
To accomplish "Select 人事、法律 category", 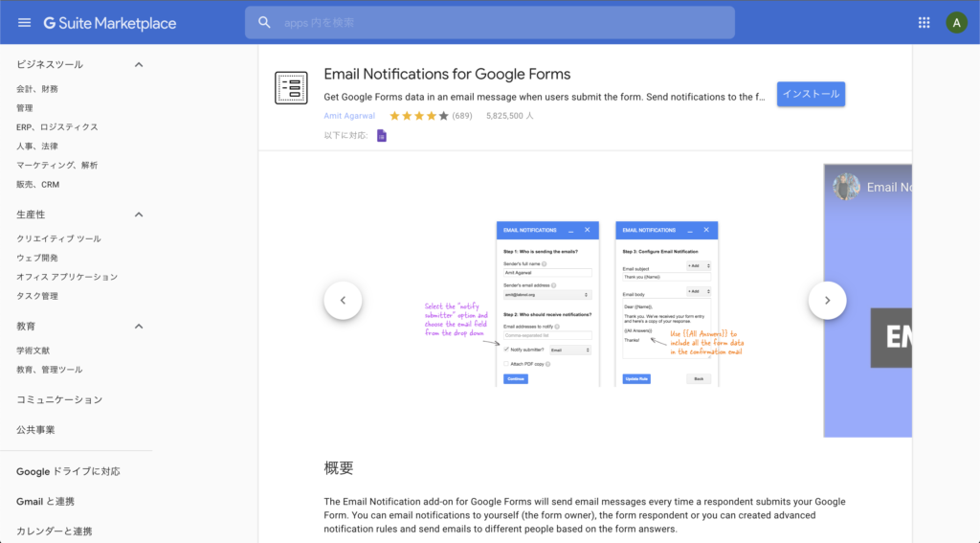I will pos(37,147).
